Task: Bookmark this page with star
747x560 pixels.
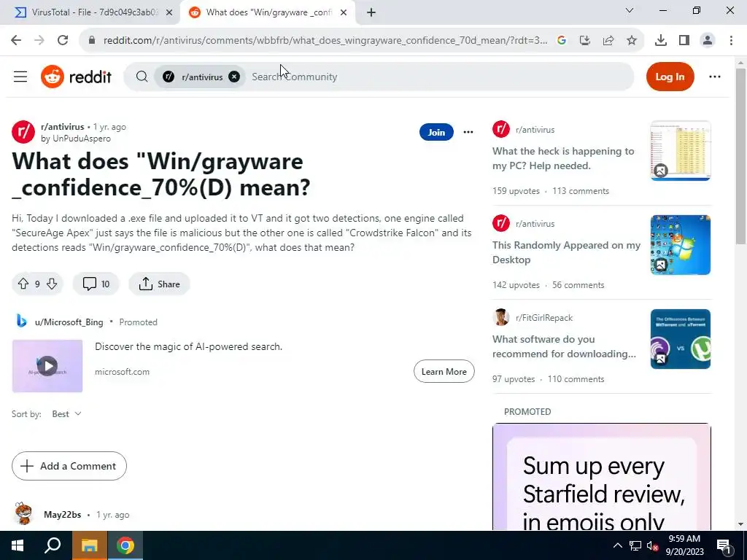Action: tap(632, 41)
